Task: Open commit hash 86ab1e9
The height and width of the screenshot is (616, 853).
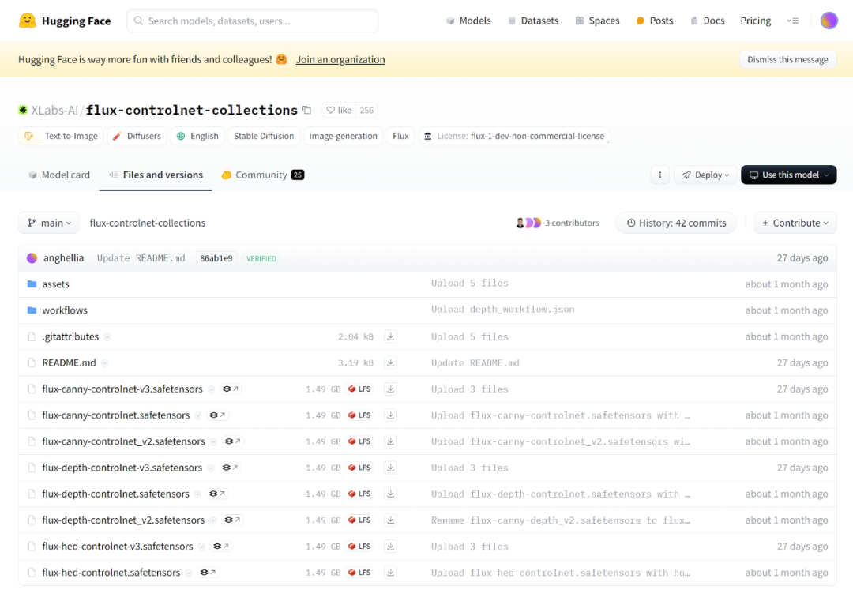Action: (x=216, y=258)
